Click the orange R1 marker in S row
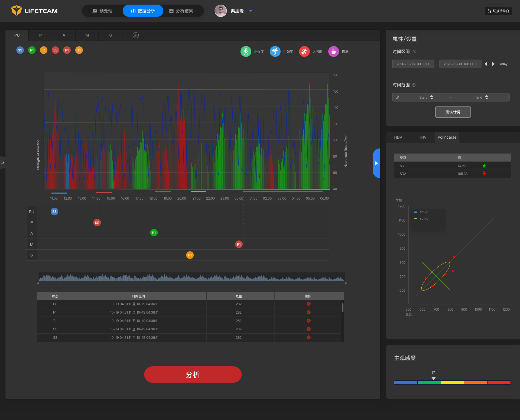Screen dimensions: 520x420 coord(190,255)
